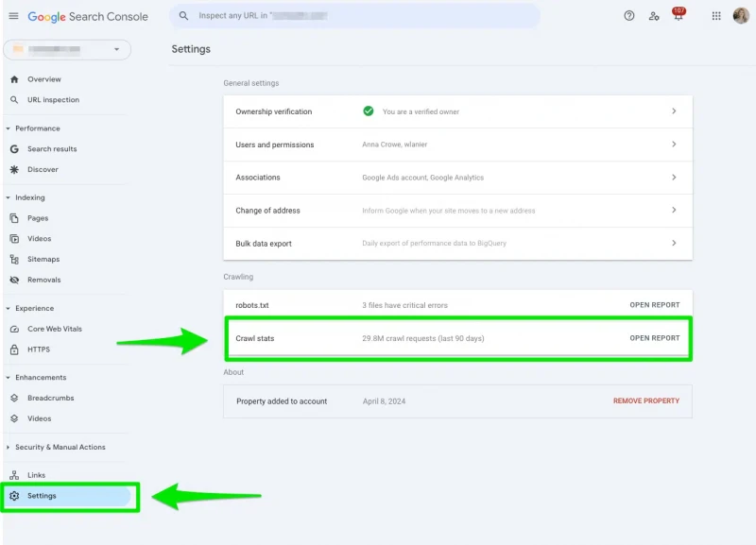Click the Links network icon
The image size is (756, 545).
pos(14,475)
